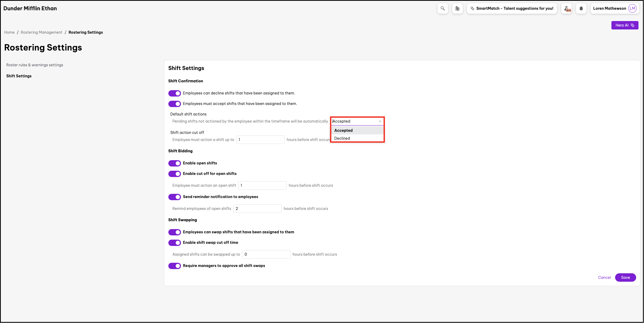This screenshot has height=323, width=644.
Task: Turn off Enable open shifts
Action: (175, 163)
